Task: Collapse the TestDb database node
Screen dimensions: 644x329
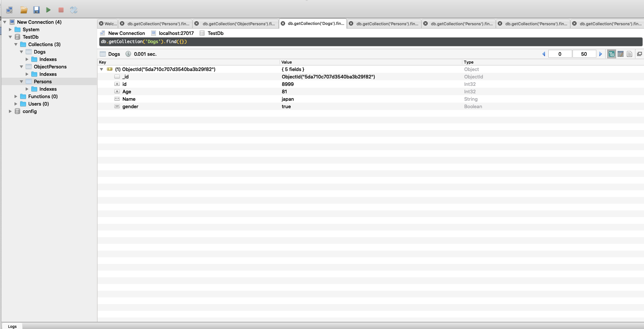Action: tap(10, 37)
